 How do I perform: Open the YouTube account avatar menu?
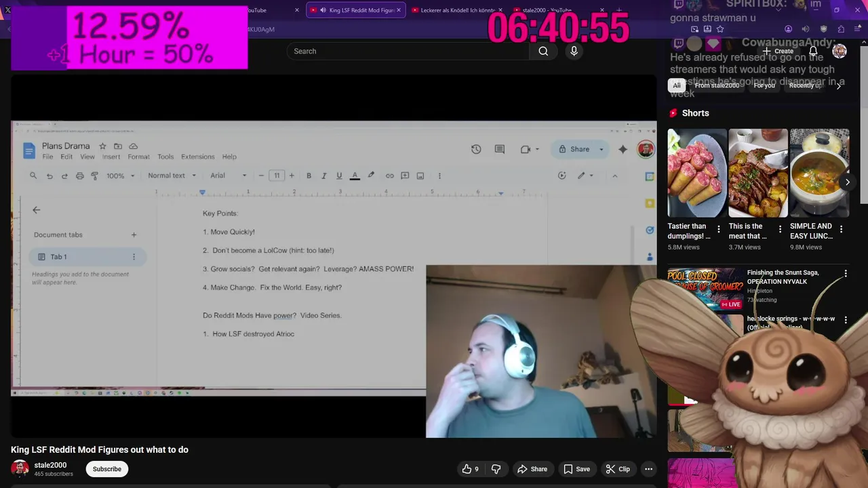click(x=840, y=51)
